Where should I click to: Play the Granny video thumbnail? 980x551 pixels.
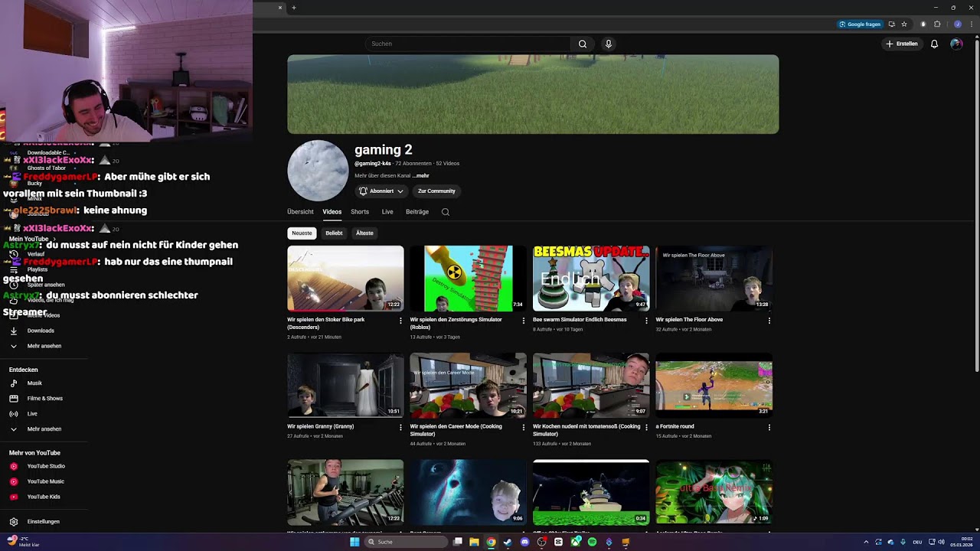tap(345, 385)
